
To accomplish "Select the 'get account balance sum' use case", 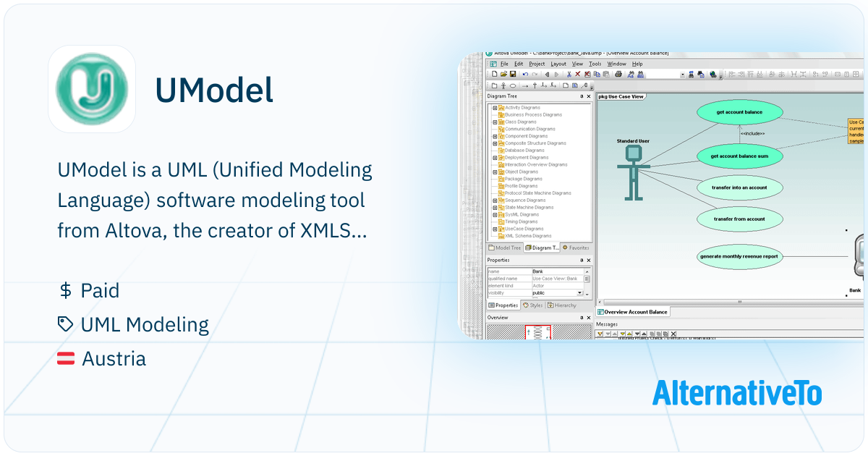I will click(739, 156).
